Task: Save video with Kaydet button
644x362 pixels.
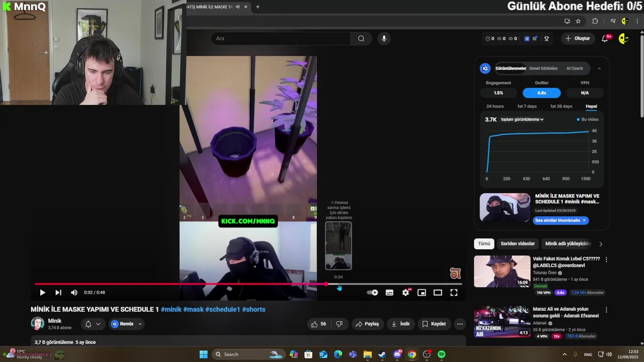Action: pos(434,324)
